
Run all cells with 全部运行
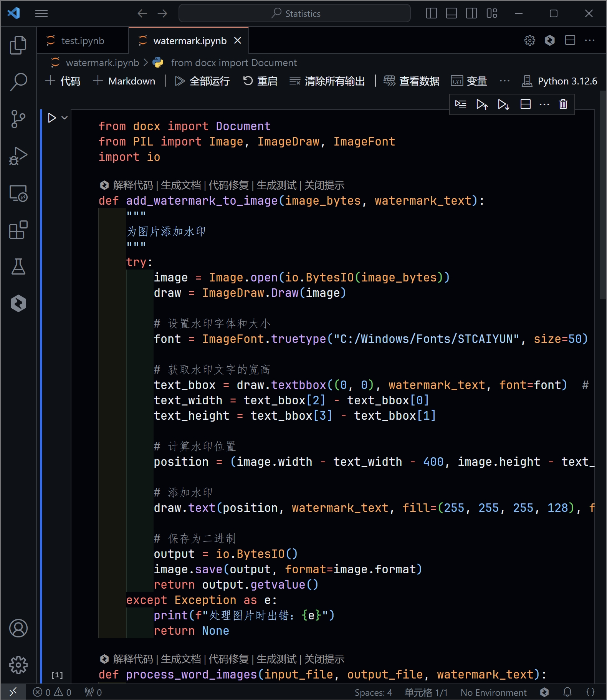coord(202,81)
